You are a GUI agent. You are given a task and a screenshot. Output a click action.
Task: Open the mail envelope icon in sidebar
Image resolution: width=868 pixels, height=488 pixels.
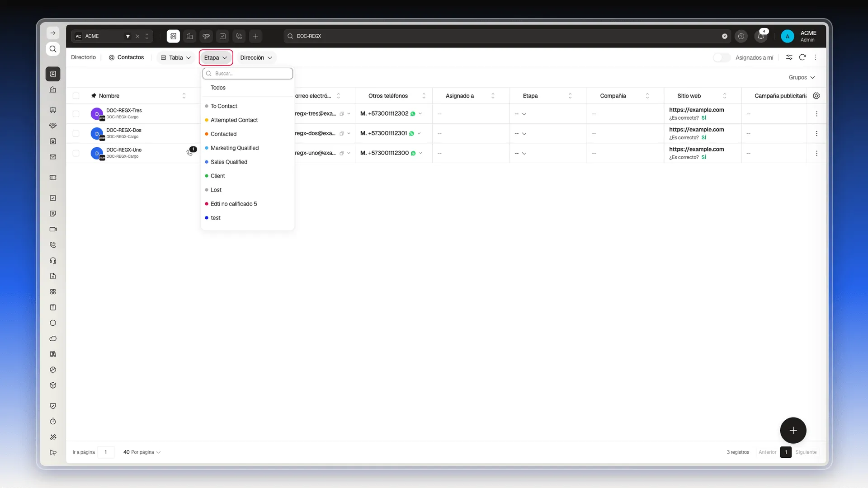(x=53, y=157)
